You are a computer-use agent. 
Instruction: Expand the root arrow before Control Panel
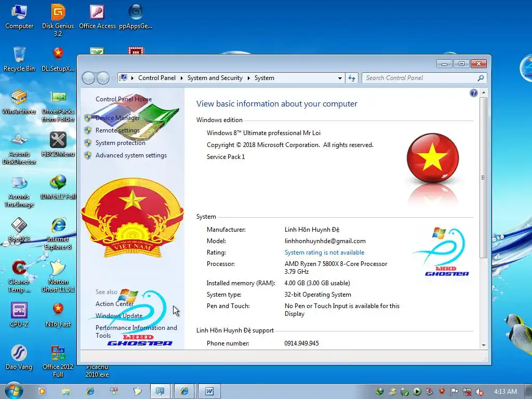132,78
